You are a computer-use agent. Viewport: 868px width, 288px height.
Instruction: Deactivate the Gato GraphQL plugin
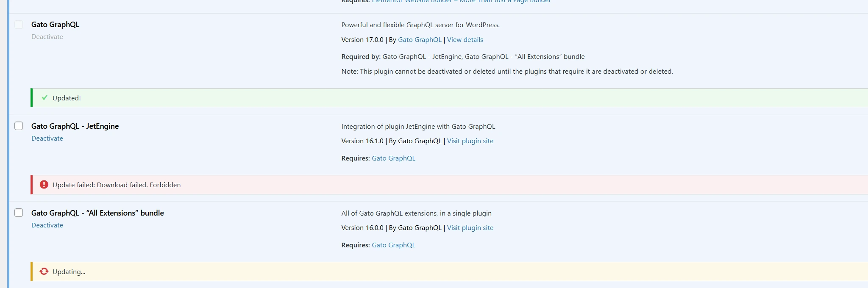point(47,37)
